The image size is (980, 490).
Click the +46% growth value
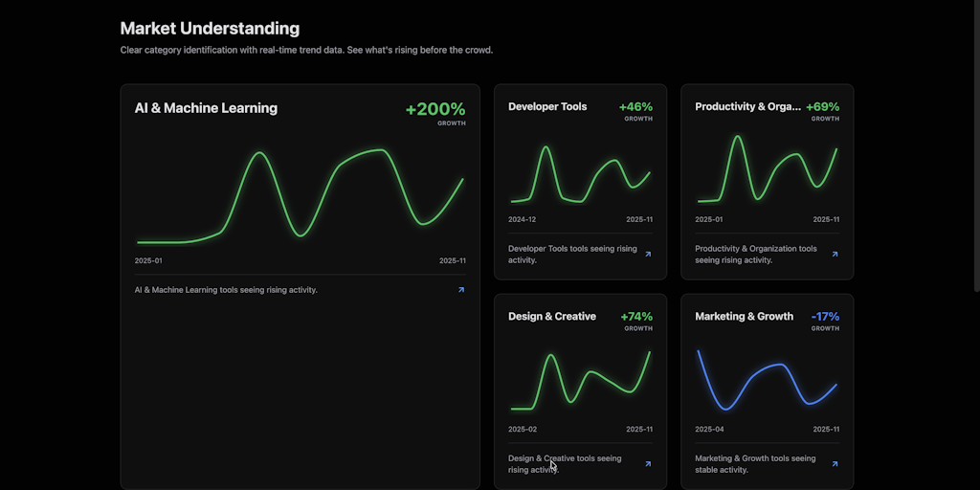coord(635,107)
